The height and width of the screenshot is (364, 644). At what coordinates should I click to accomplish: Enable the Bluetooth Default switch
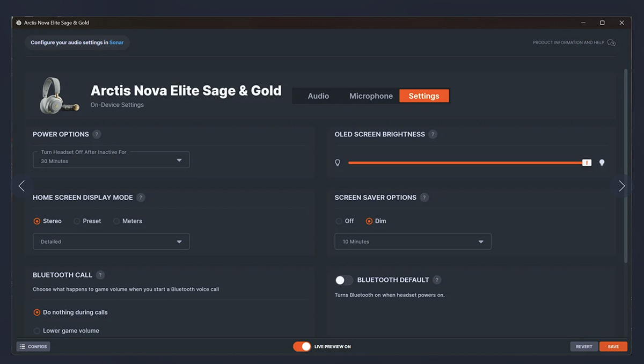coord(344,280)
